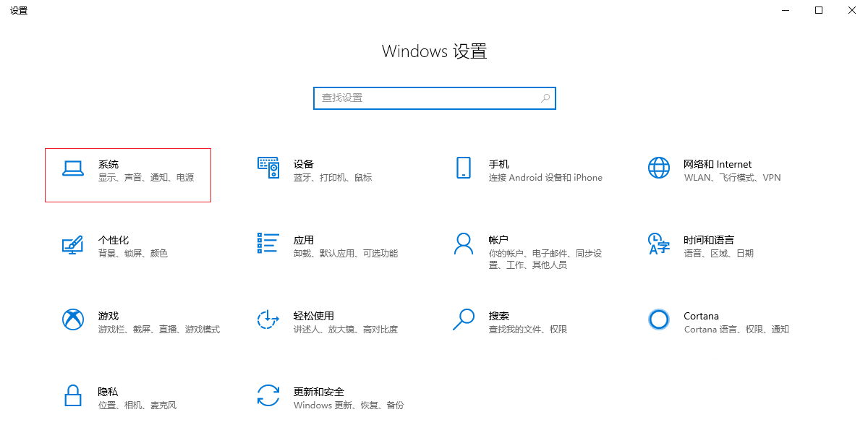Click the 游戏 Xbox icon
The height and width of the screenshot is (438, 868).
(72, 319)
